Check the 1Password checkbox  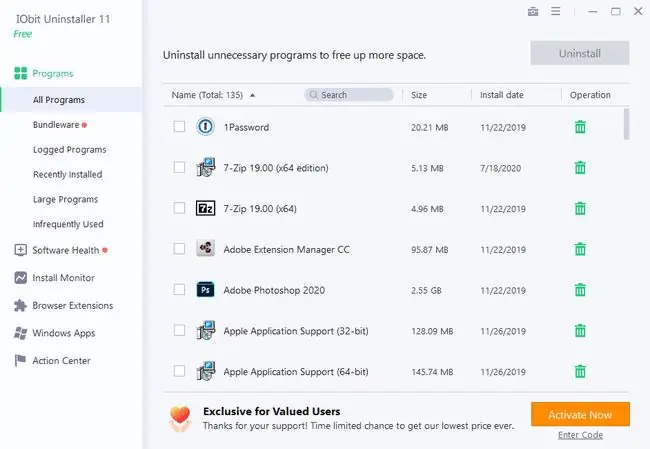(x=179, y=126)
